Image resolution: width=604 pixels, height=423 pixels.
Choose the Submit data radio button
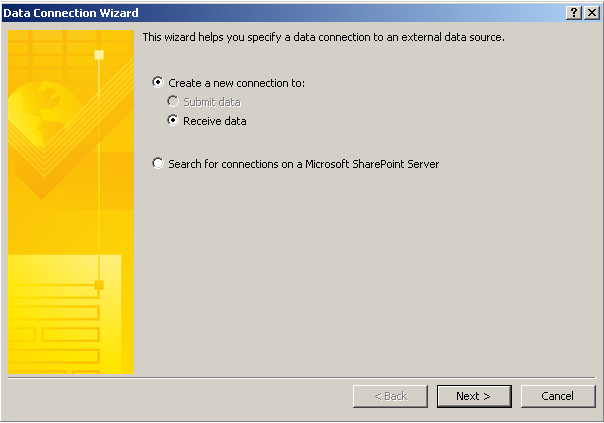click(173, 101)
